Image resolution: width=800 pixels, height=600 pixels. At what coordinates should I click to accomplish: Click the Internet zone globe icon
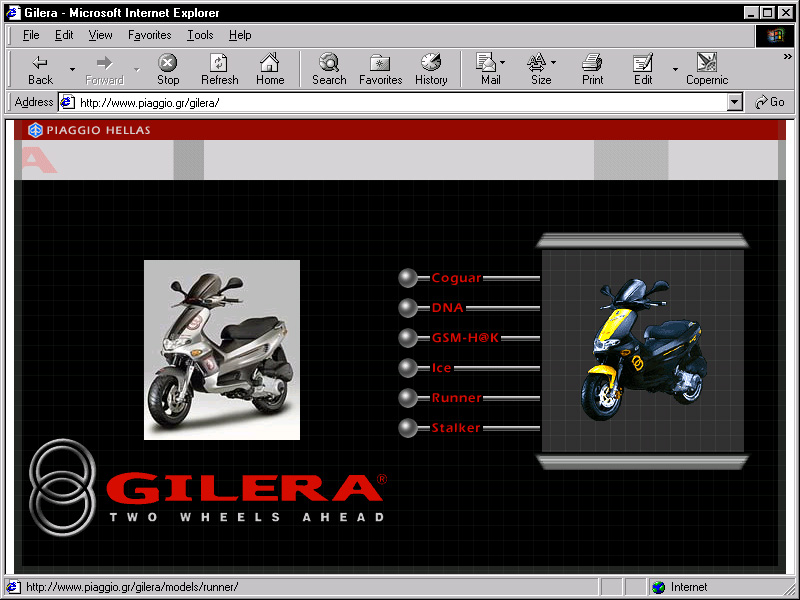pos(659,587)
